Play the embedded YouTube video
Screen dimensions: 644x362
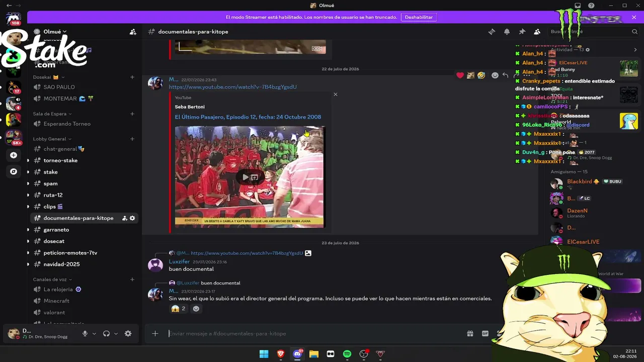[245, 177]
